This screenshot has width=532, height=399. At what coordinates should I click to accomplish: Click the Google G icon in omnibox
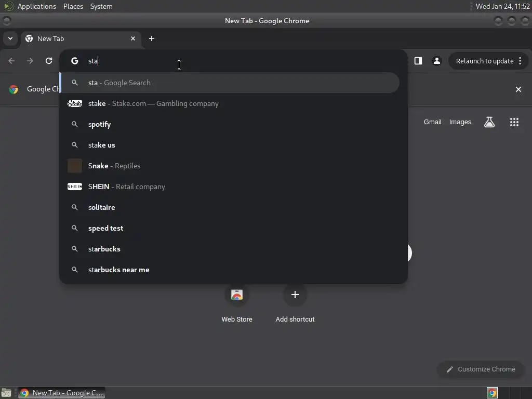pyautogui.click(x=75, y=61)
